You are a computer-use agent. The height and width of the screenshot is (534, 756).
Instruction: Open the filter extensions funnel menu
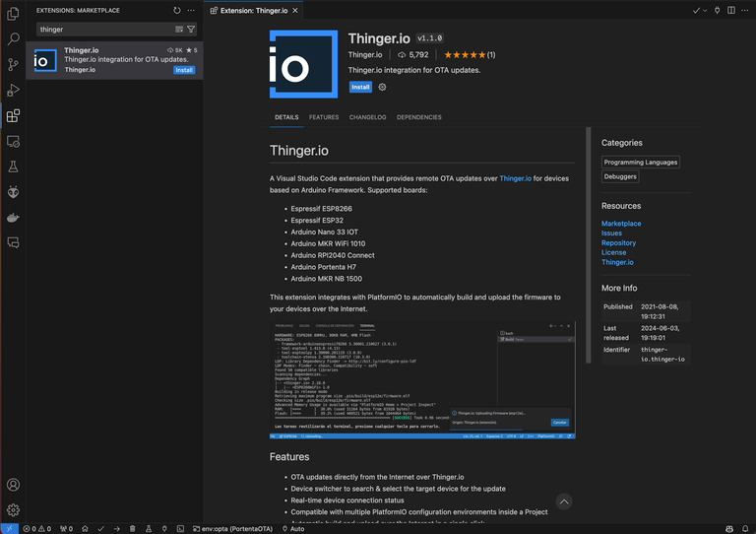pos(191,30)
